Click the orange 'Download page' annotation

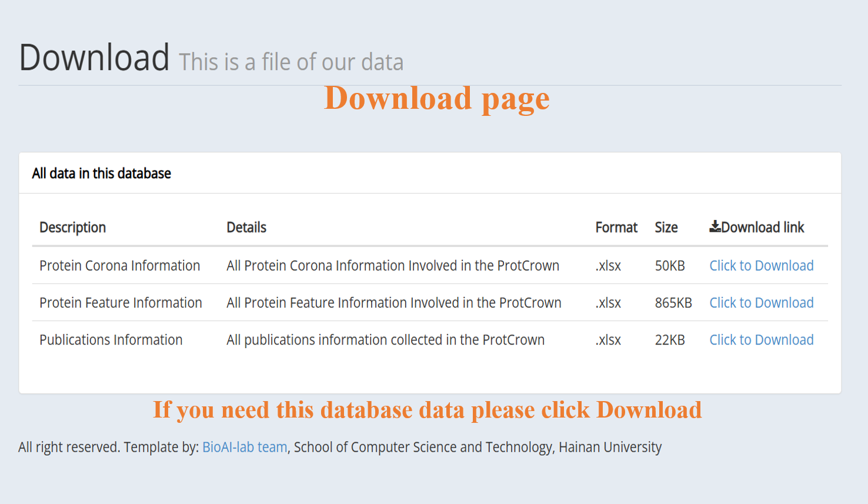tap(437, 98)
